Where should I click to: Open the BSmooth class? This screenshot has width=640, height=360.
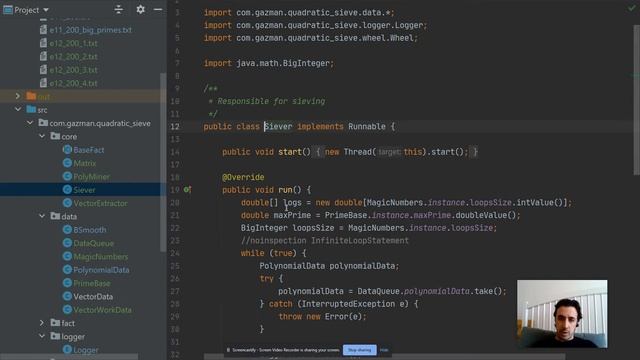pos(89,230)
